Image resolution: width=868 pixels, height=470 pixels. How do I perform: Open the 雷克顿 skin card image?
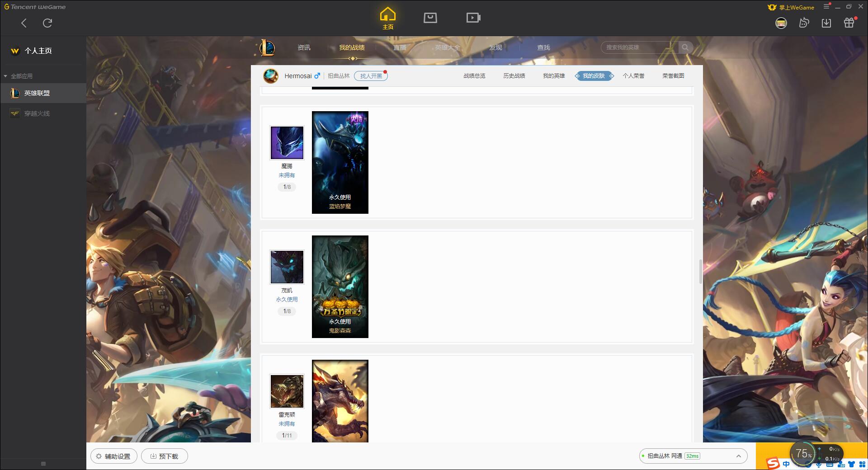point(340,401)
